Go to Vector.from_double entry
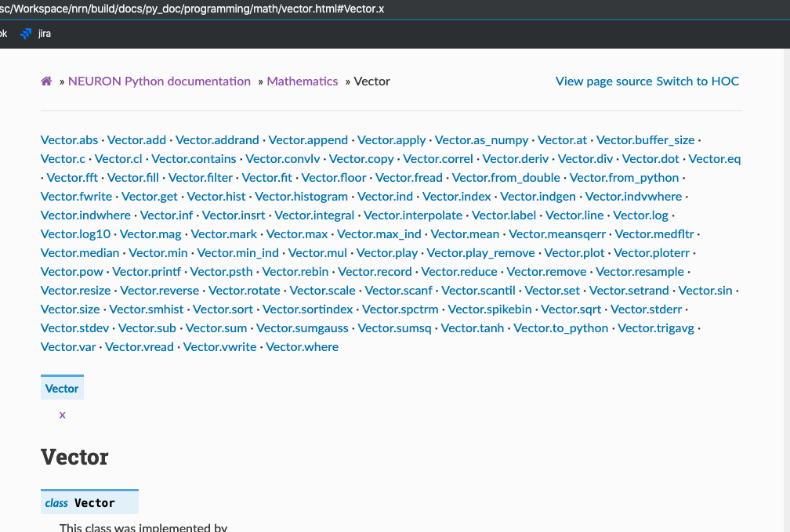Screen dimensions: 790x532 506,178
